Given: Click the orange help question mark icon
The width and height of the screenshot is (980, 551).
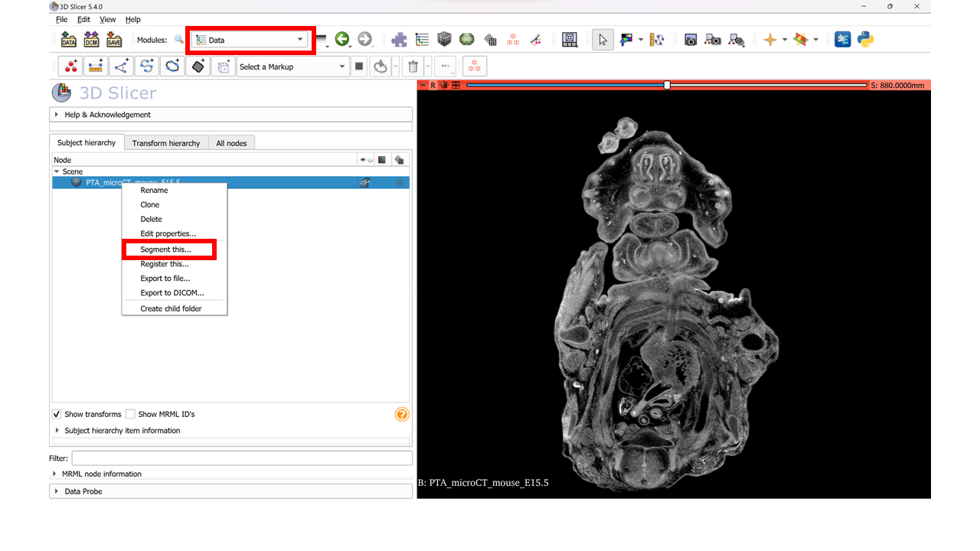Looking at the screenshot, I should click(x=402, y=415).
